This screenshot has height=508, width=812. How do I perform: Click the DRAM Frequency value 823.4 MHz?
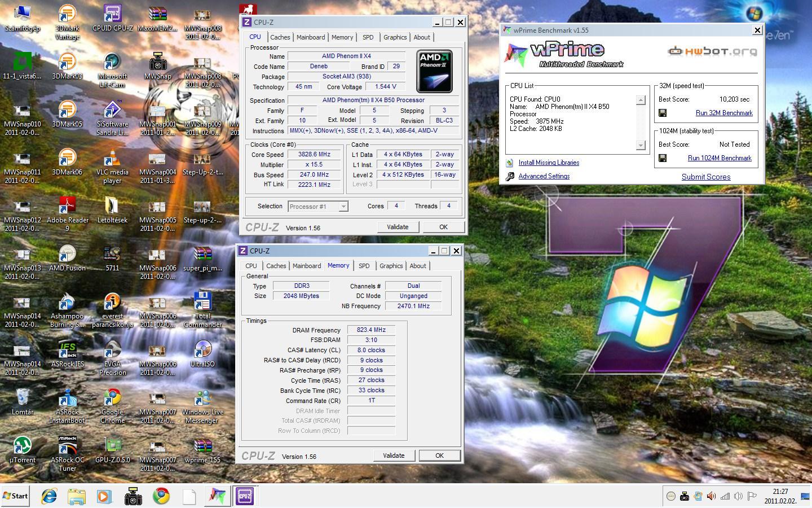[x=371, y=330]
